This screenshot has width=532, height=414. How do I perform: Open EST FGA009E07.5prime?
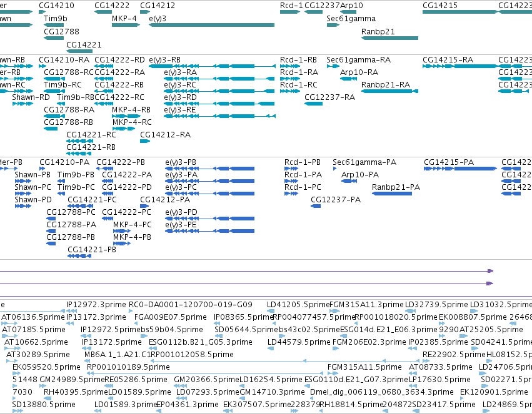click(170, 317)
